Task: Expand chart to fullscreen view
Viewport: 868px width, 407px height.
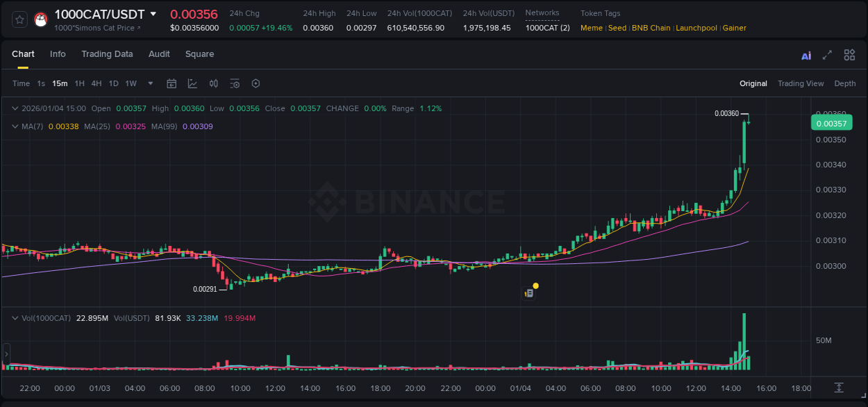Action: coord(827,54)
